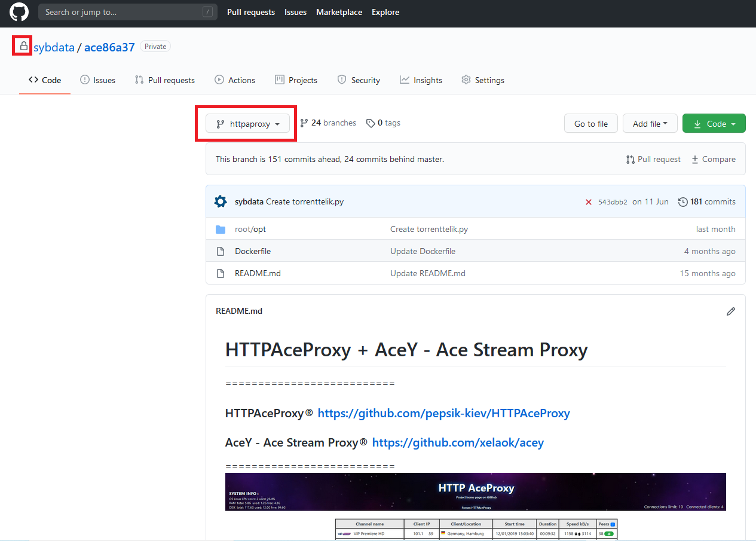Open the Dockerfile file

tap(253, 251)
